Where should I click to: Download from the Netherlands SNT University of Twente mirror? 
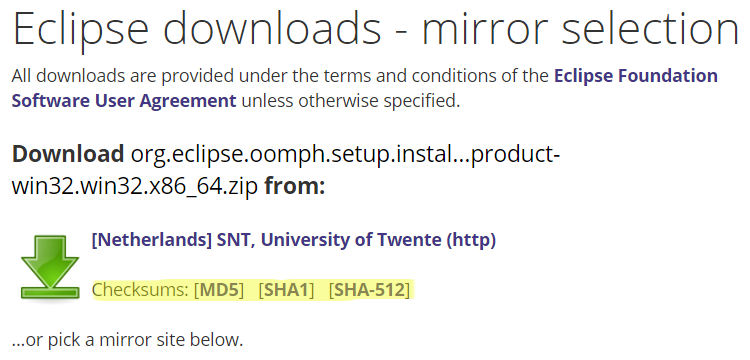pyautogui.click(x=294, y=240)
